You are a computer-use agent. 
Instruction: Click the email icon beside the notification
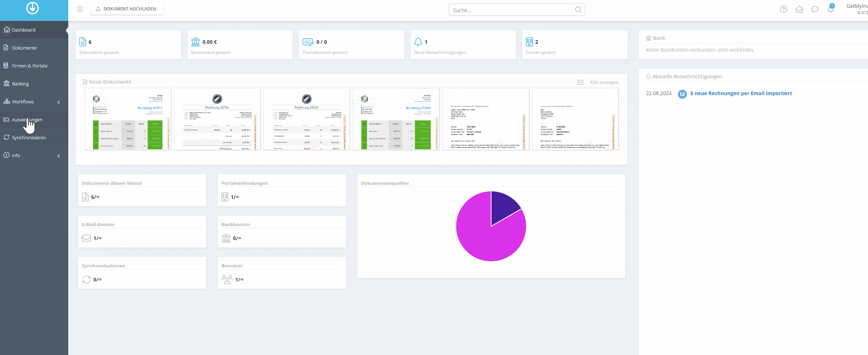click(682, 94)
